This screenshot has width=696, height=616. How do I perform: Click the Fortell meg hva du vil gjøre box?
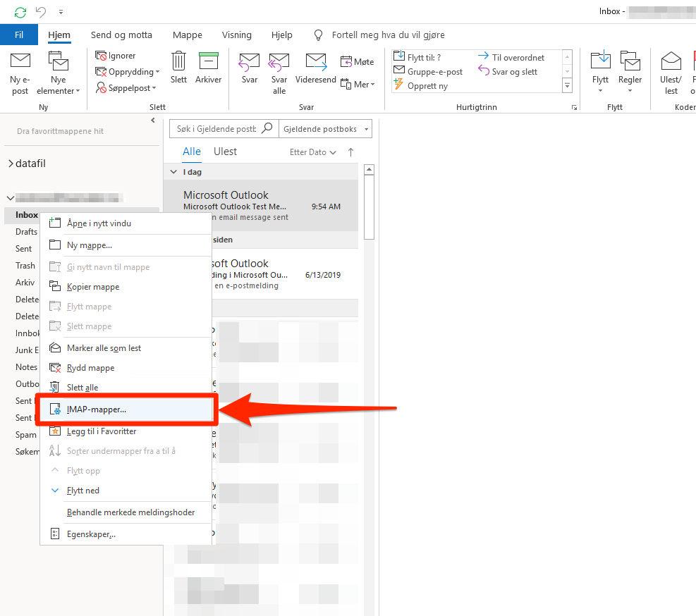388,35
